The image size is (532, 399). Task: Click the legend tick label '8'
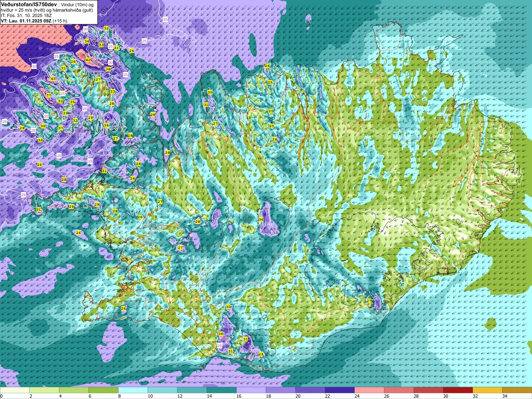click(x=119, y=396)
